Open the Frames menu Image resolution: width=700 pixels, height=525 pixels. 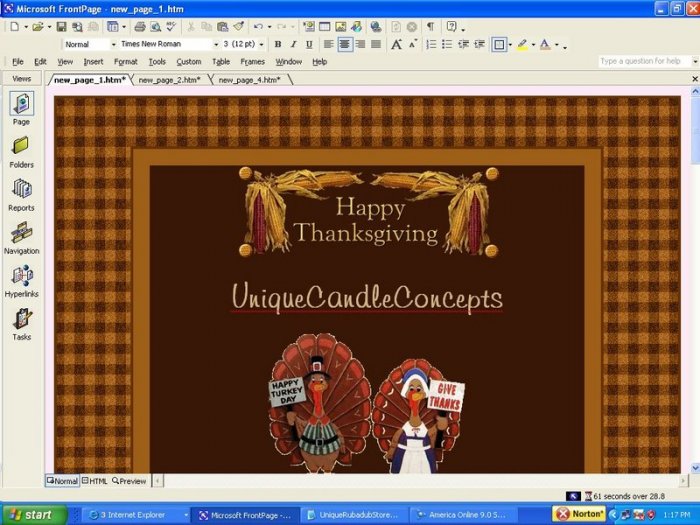252,62
